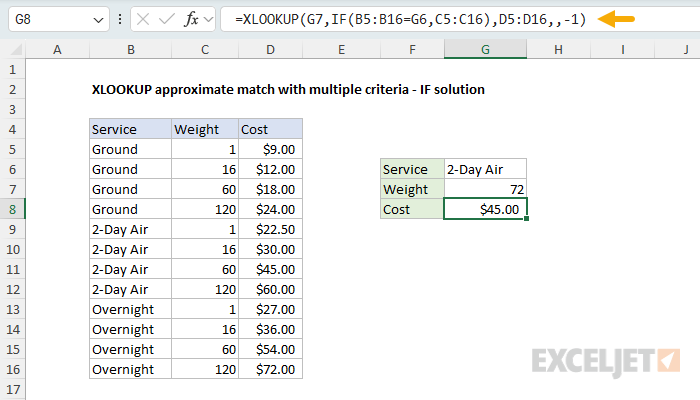Screen dimensions: 700x400
Task: Click the cancel (X) icon in formula bar
Action: pos(143,19)
